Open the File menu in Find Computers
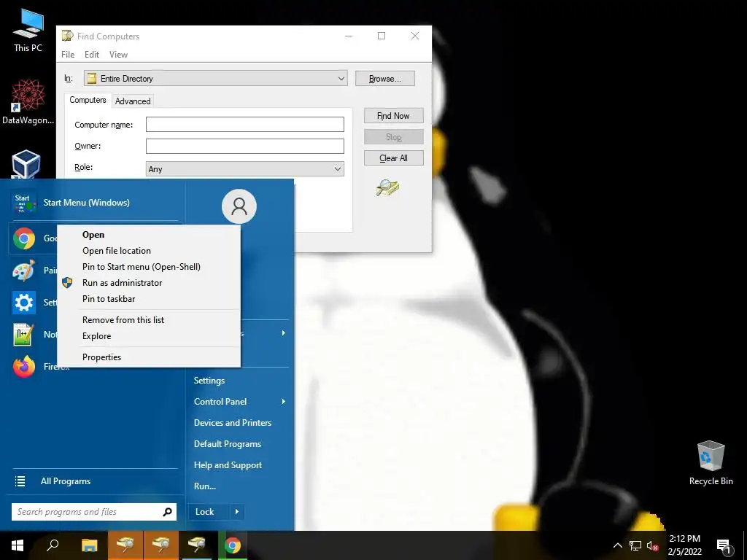Screen dimensions: 747x560 click(x=68, y=54)
